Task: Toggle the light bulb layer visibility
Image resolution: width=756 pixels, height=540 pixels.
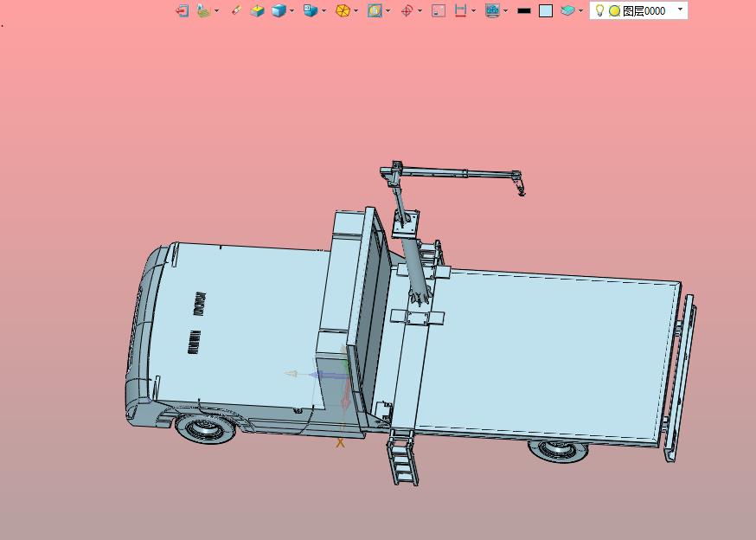Action: [599, 10]
